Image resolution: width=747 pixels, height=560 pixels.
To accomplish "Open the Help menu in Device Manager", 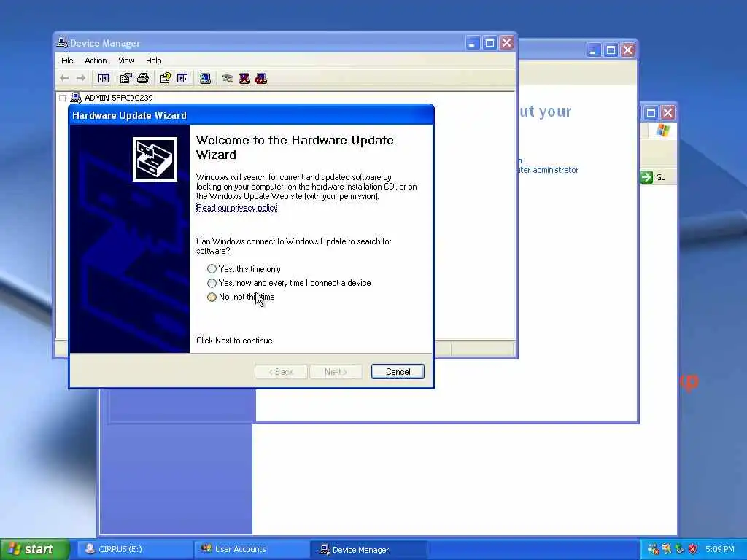I will [x=153, y=61].
